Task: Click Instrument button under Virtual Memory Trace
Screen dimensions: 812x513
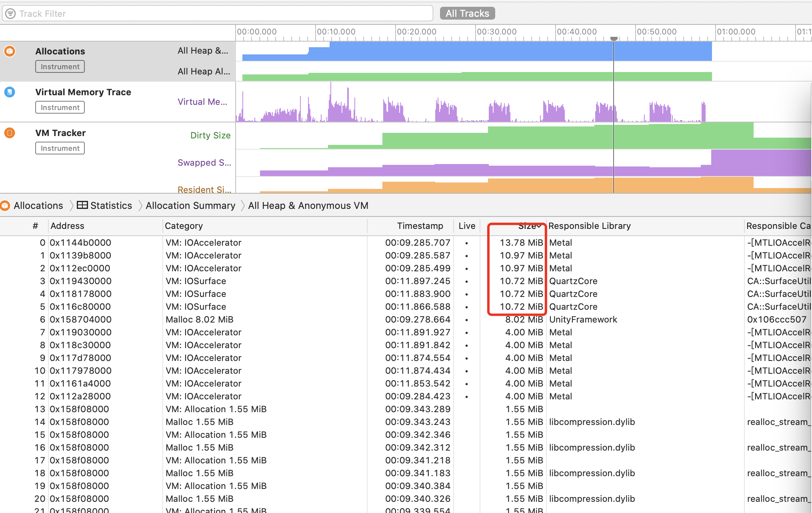Action: click(60, 108)
